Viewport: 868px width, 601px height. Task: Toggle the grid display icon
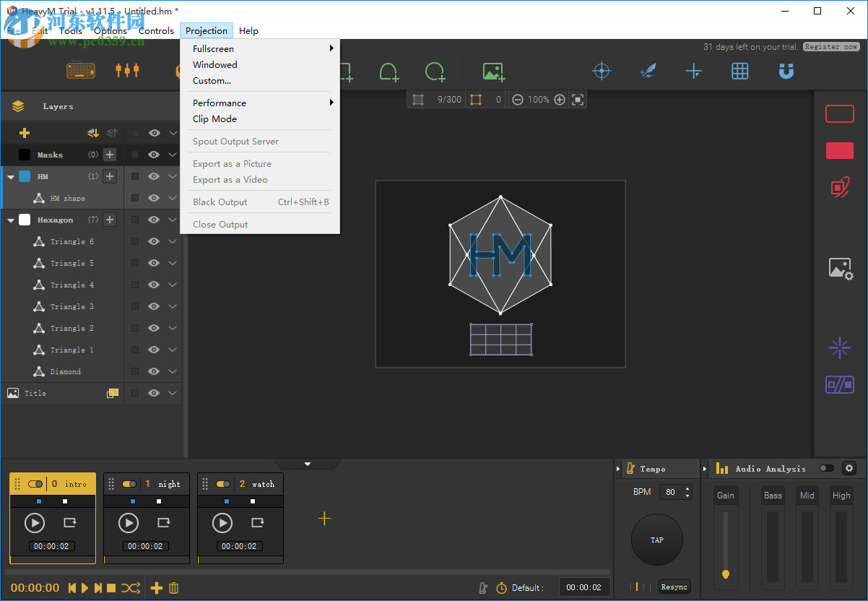click(739, 71)
